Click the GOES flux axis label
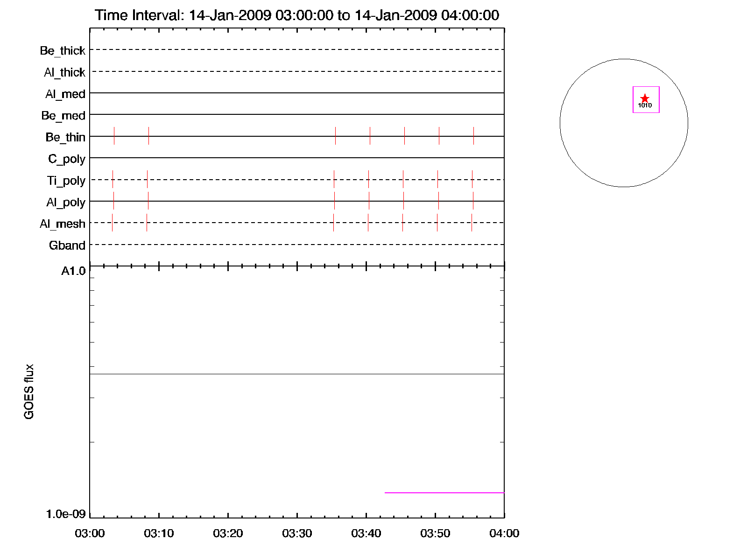747x560 pixels. click(x=29, y=392)
